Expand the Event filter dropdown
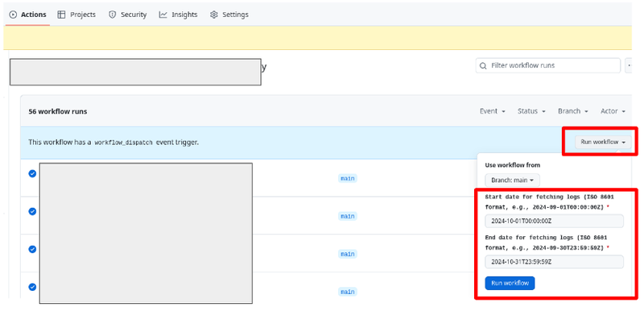 pos(492,111)
